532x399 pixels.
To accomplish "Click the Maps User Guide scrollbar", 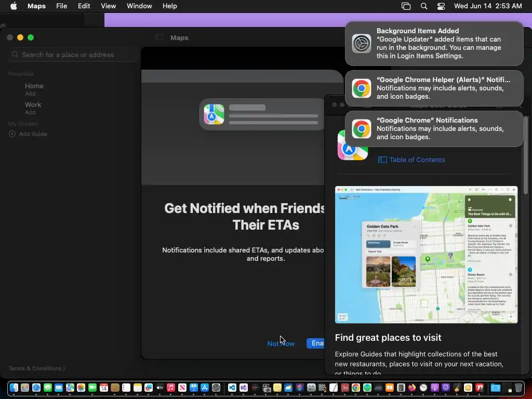I will pyautogui.click(x=526, y=155).
